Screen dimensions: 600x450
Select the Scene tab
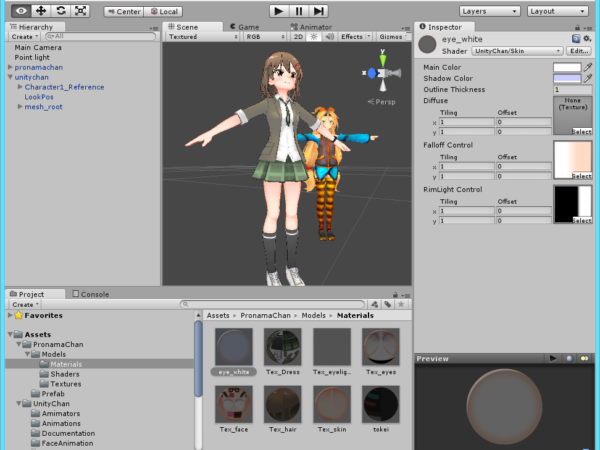192,27
